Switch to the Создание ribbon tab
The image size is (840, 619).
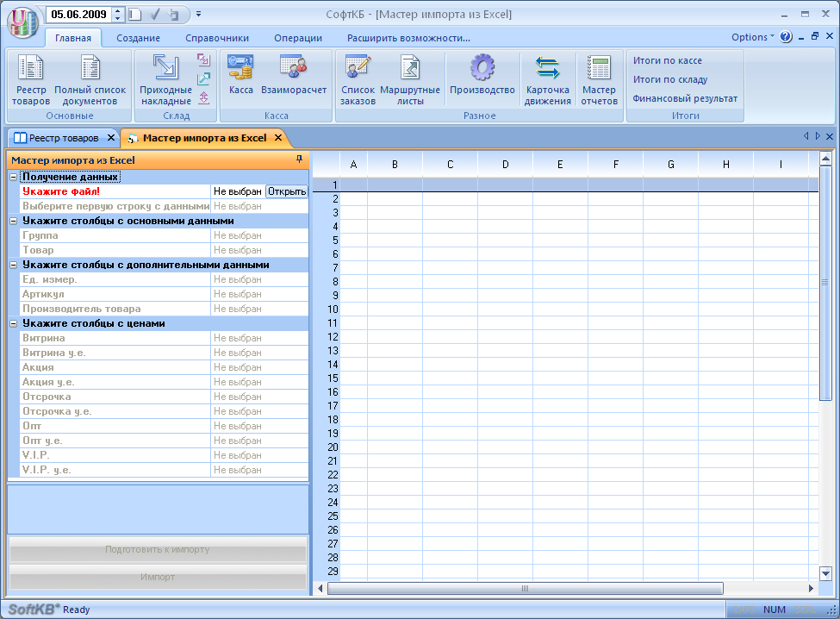tap(138, 38)
